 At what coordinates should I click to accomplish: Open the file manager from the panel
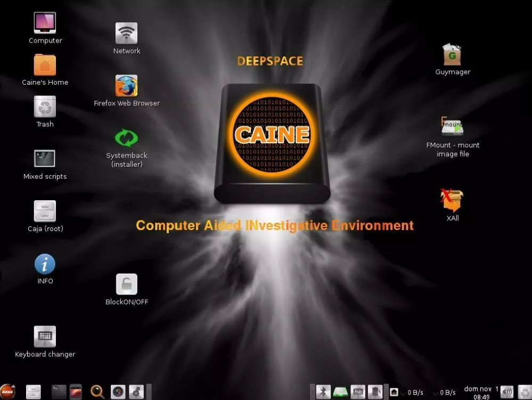(33, 392)
